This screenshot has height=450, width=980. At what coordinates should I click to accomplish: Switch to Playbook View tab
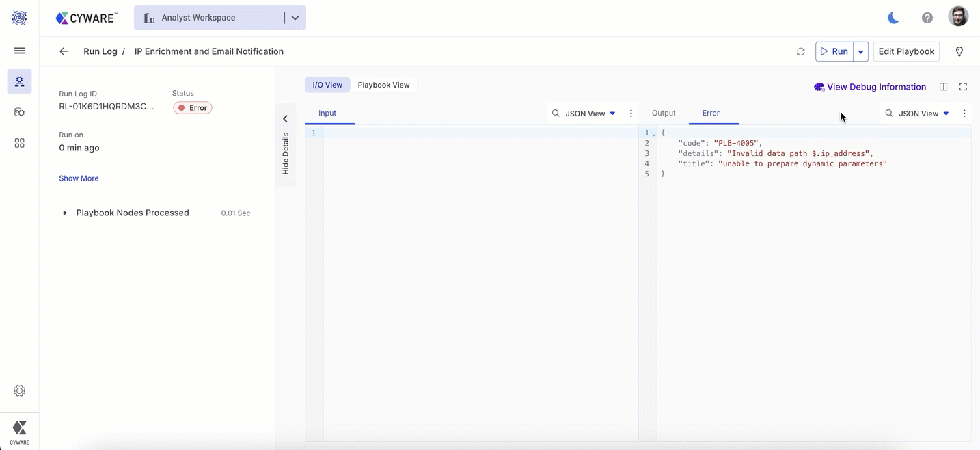click(383, 85)
